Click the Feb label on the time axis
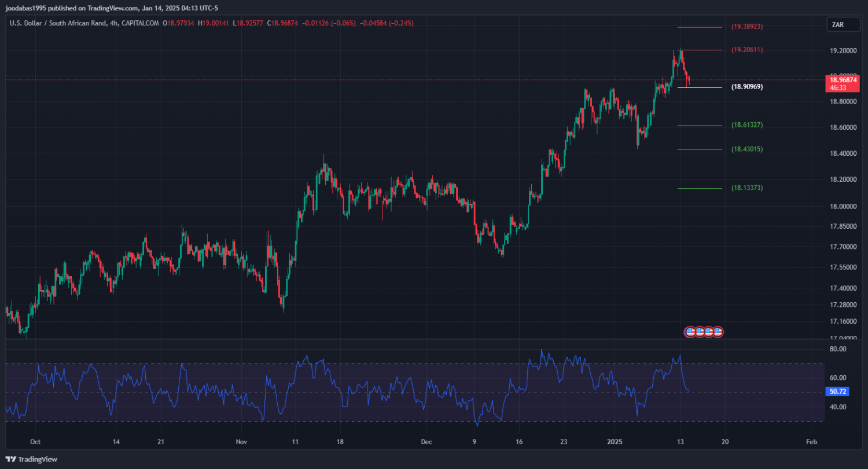Viewport: 868px width, 469px height. [811, 441]
